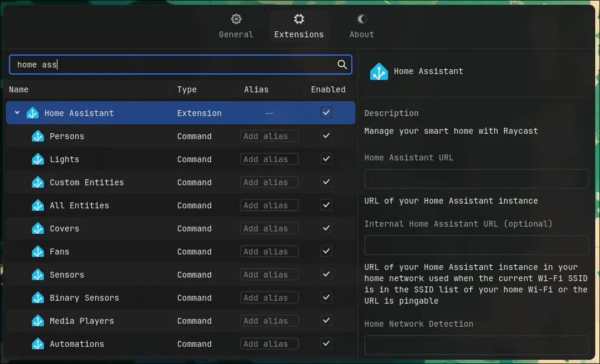The image size is (600, 364).
Task: Click the Home Assistant logo in detail panel
Action: (379, 72)
